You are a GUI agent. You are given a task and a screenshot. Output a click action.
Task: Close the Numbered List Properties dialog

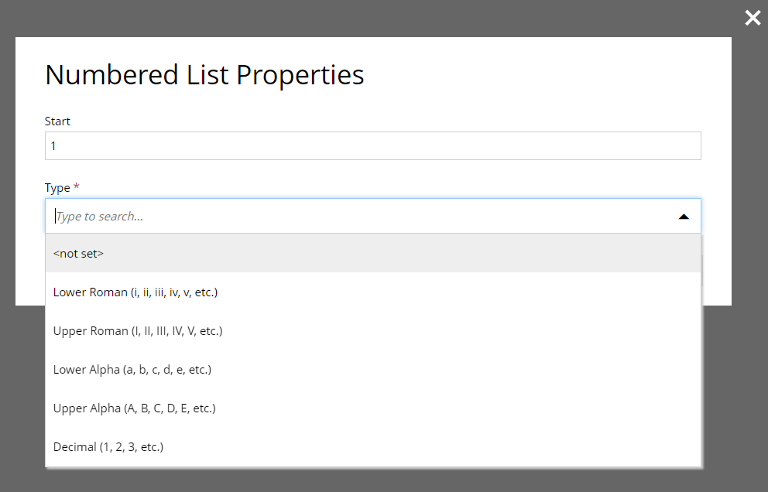click(x=752, y=18)
